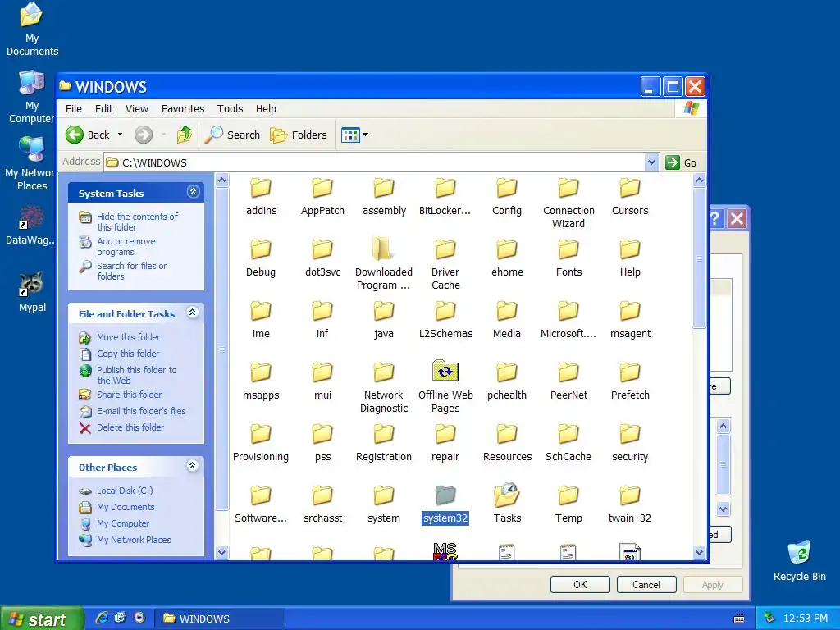840x630 pixels.
Task: Open Recycle Bin on desktop
Action: 799,560
